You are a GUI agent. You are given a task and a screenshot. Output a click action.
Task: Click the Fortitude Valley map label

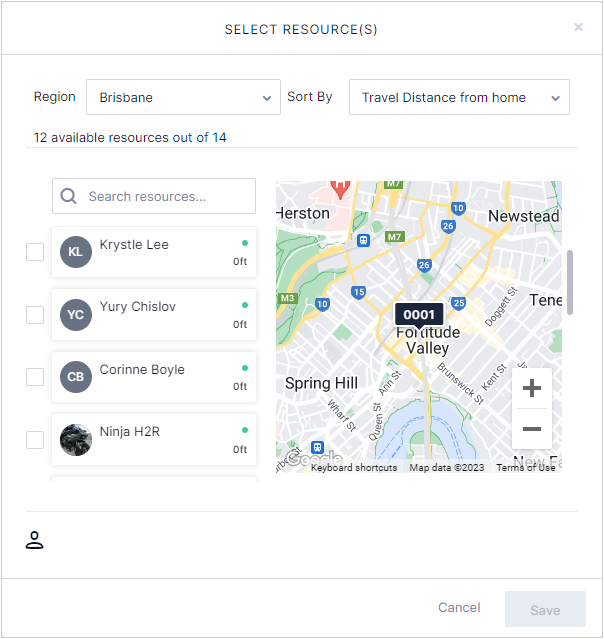point(428,340)
